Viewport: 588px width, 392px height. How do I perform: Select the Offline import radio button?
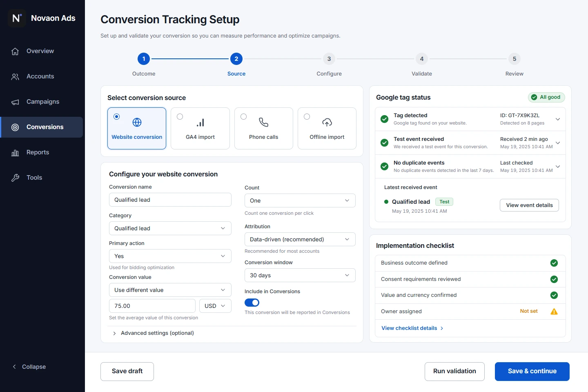pos(307,117)
